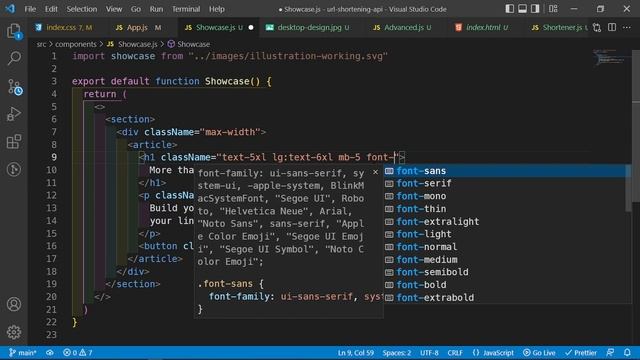
Task: Close the font-sans documentation popup
Action: [x=376, y=172]
